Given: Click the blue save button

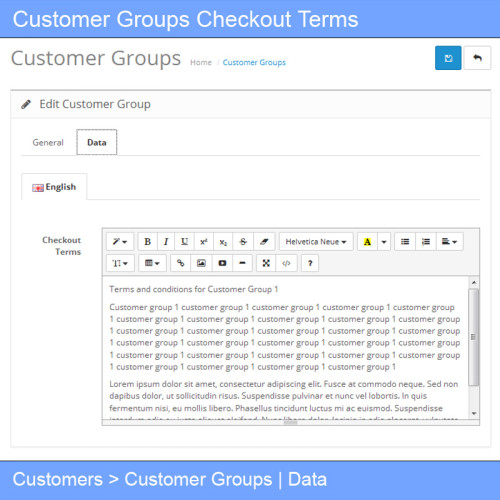Looking at the screenshot, I should [448, 58].
